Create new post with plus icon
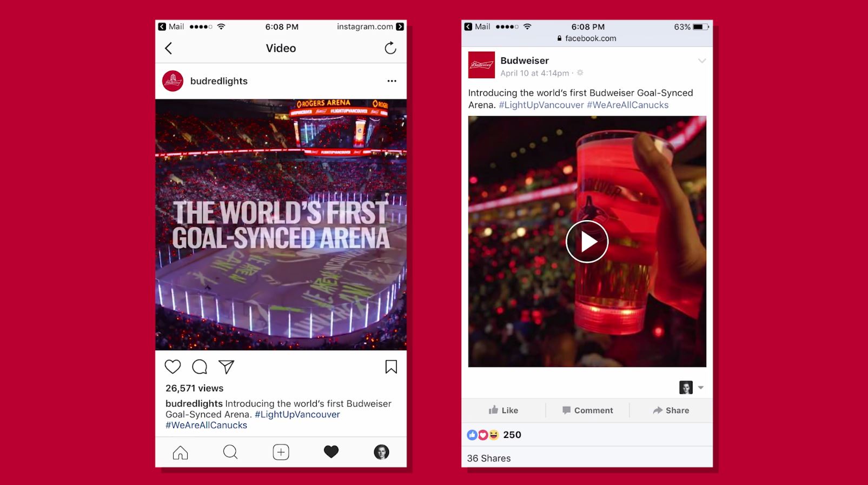Viewport: 868px width, 485px height. pos(281,452)
